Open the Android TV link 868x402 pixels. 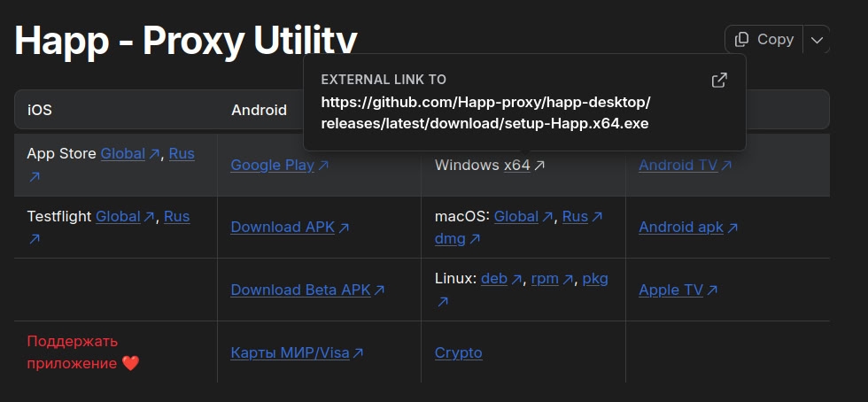click(678, 165)
